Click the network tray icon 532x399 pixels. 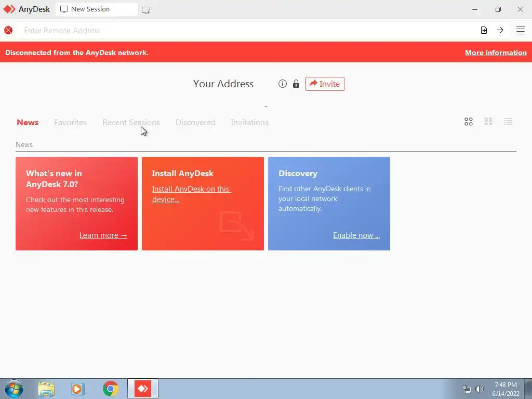[467, 389]
